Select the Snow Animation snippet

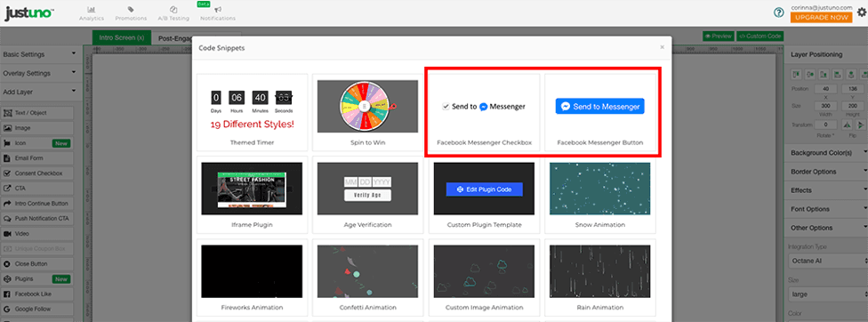tap(600, 195)
